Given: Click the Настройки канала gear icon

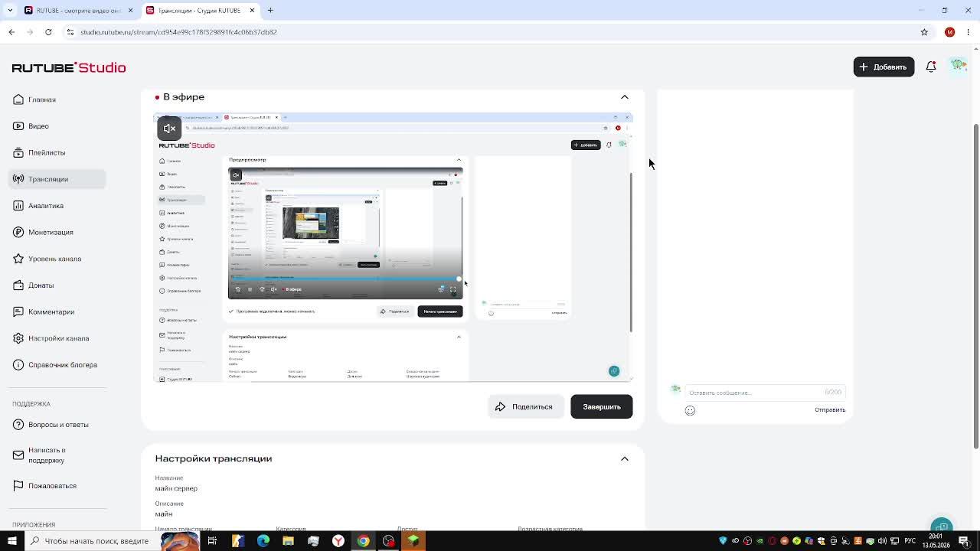Looking at the screenshot, I should click(18, 338).
